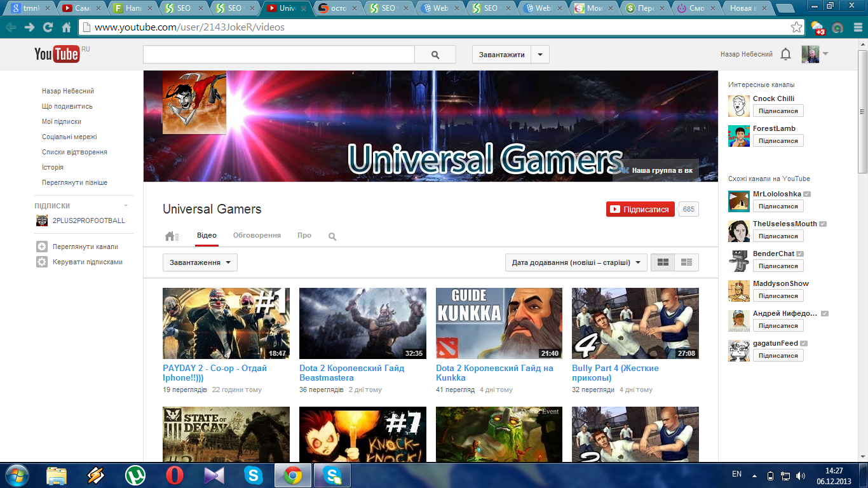Play the Bully Part 4 video thumbnail
This screenshot has height=488, width=868.
coord(635,323)
